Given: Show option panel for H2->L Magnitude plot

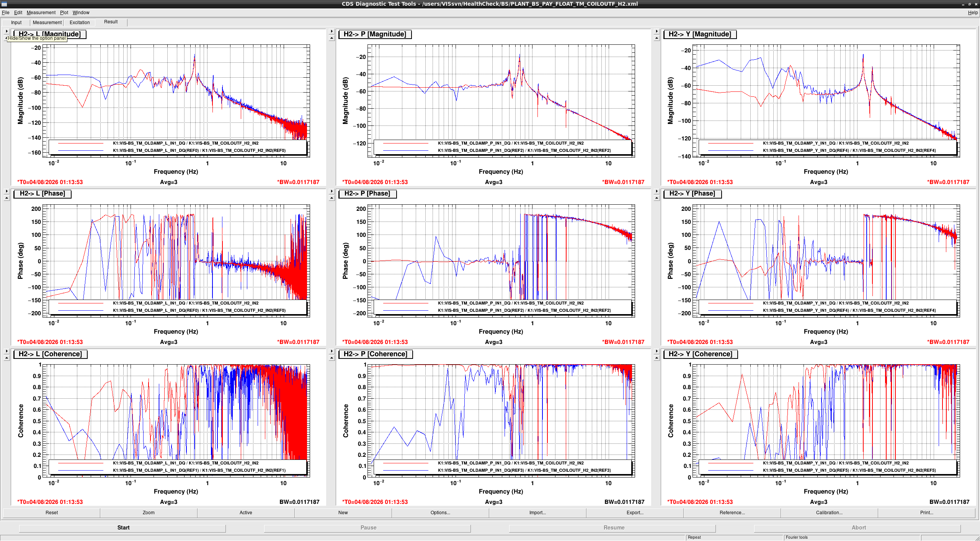Looking at the screenshot, I should [7, 31].
